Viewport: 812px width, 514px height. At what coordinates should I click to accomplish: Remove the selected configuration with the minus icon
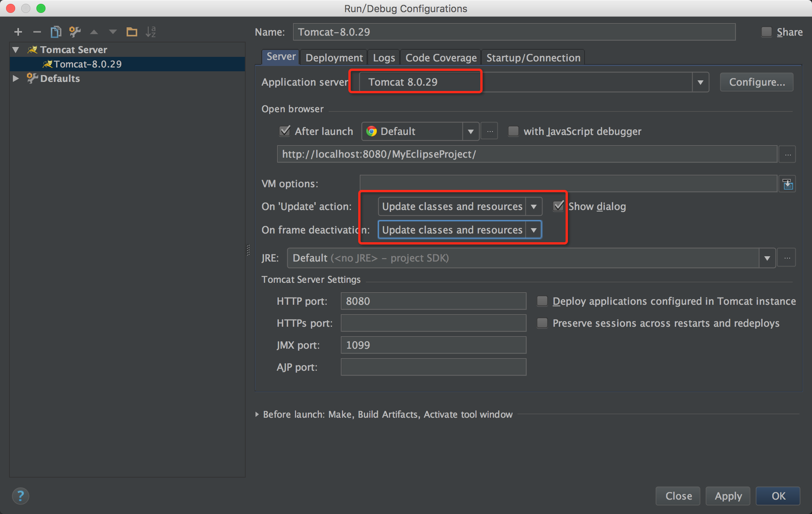point(37,32)
